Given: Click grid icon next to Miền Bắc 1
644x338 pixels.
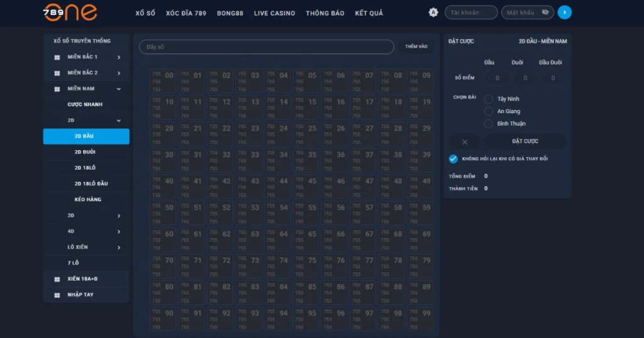Looking at the screenshot, I should point(57,57).
